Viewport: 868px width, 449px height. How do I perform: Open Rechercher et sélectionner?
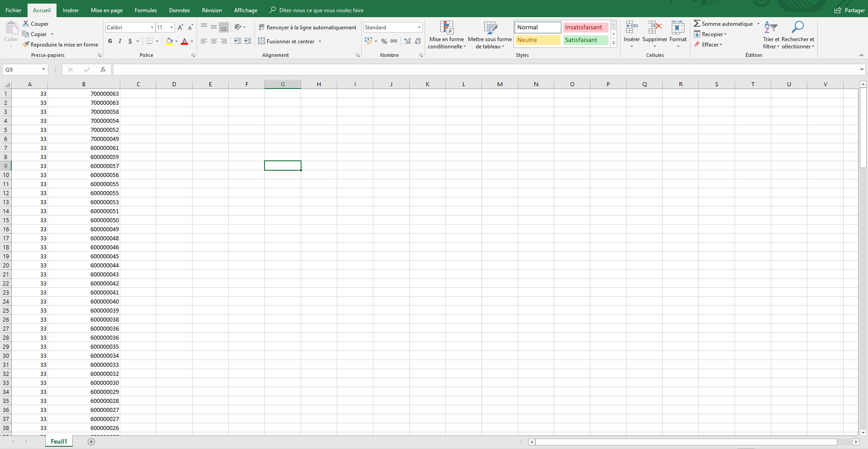(798, 35)
